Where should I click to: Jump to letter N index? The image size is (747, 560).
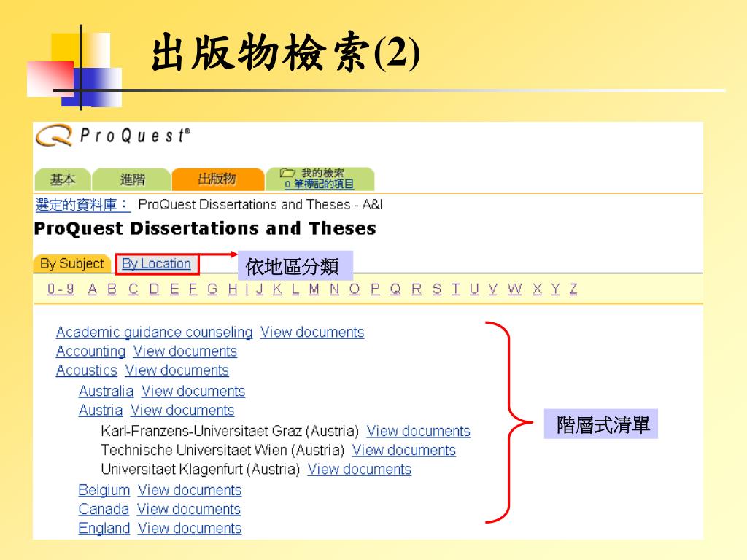coord(334,289)
